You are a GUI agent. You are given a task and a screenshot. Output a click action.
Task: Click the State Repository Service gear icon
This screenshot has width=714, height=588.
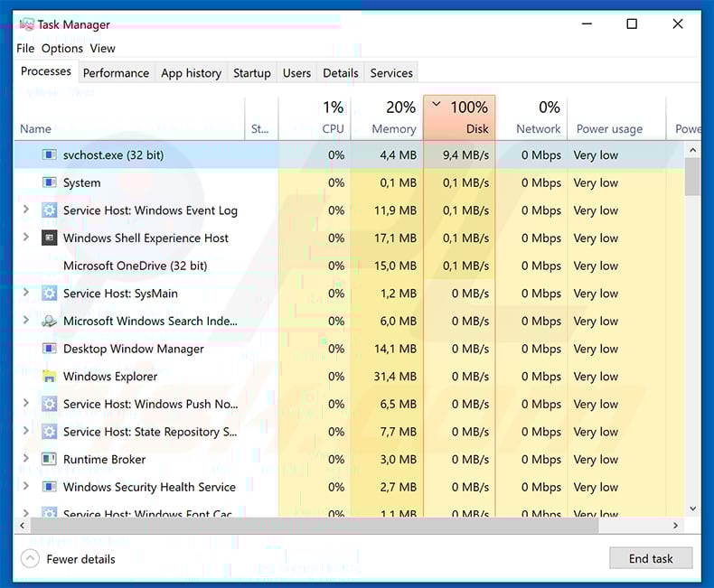pyautogui.click(x=49, y=432)
